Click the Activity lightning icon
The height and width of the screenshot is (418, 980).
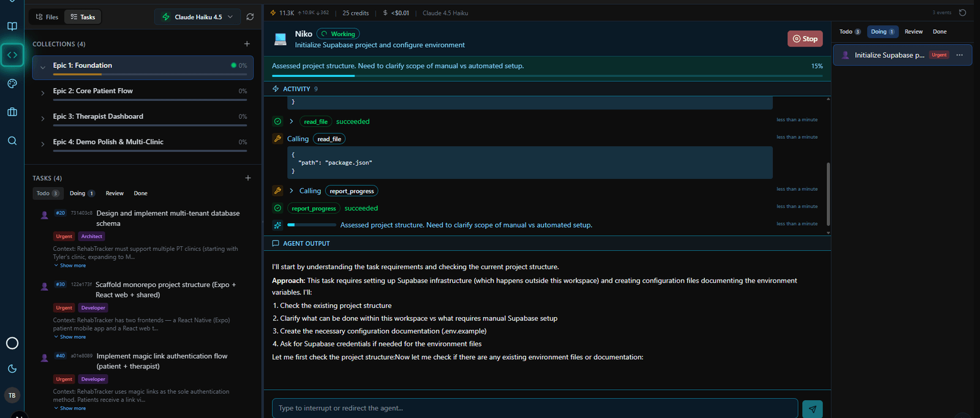[x=276, y=89]
